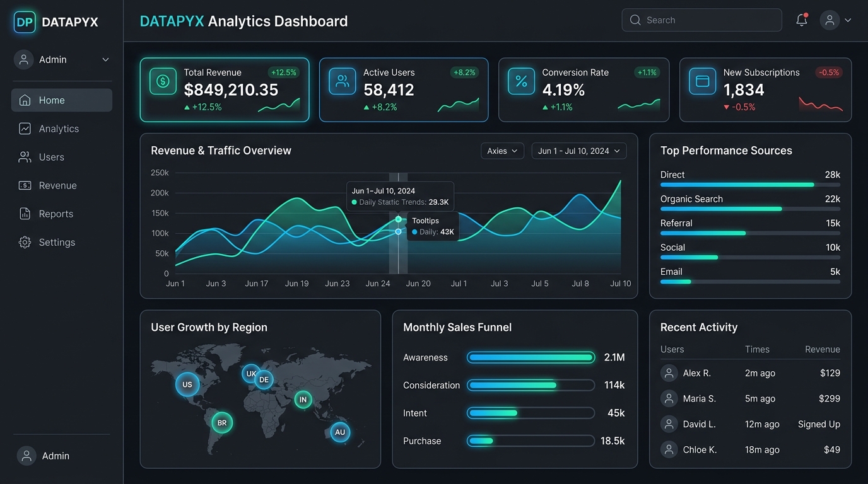Click the Direct source progress bar
The height and width of the screenshot is (484, 868).
(x=750, y=185)
